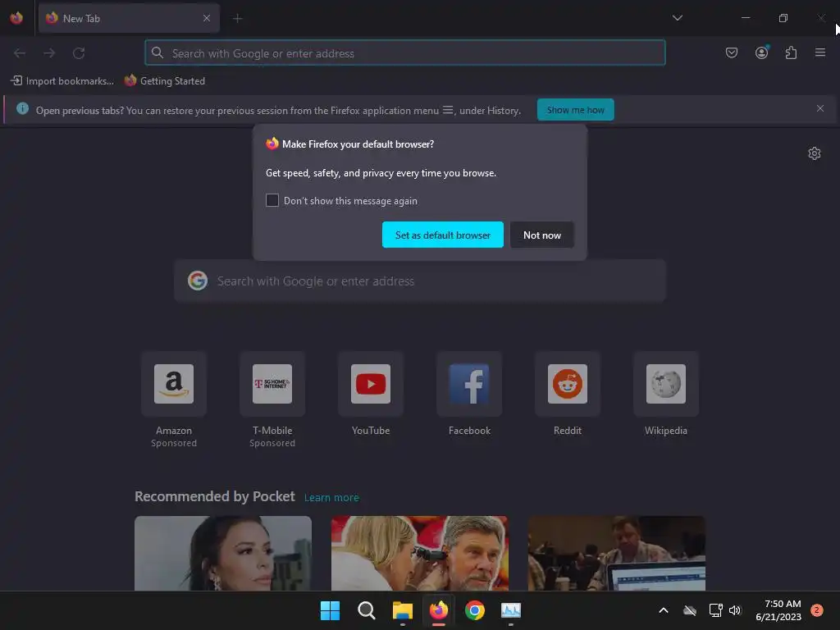840x630 pixels.
Task: Click the Recommended by Pocket heading
Action: (x=214, y=496)
